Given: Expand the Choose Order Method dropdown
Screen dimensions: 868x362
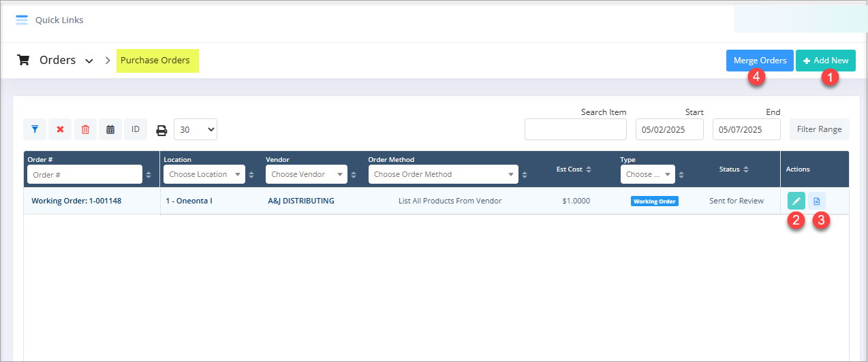Looking at the screenshot, I should pos(443,174).
